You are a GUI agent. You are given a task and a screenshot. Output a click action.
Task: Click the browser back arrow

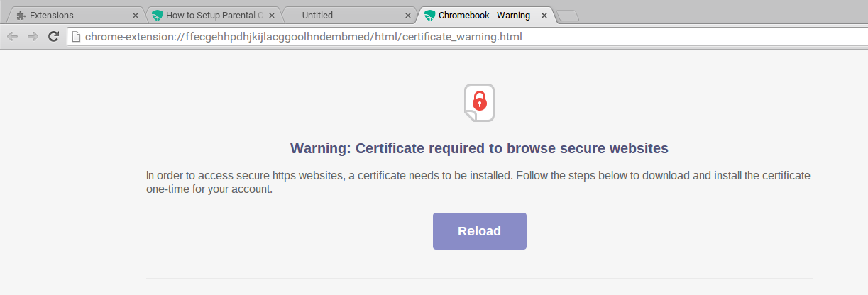[12, 36]
